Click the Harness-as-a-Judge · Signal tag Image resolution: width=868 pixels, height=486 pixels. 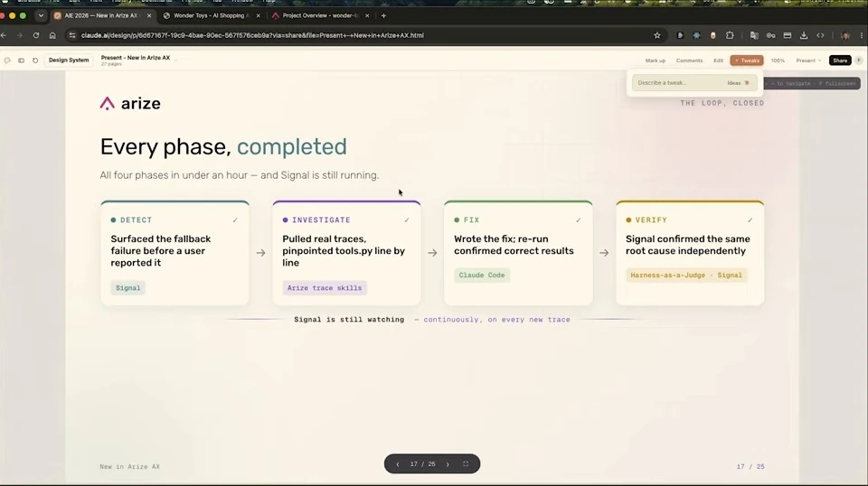coord(686,276)
